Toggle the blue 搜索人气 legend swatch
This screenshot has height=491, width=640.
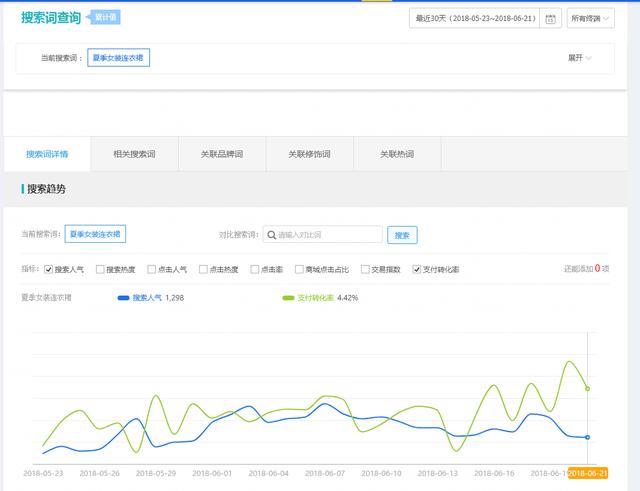(123, 298)
